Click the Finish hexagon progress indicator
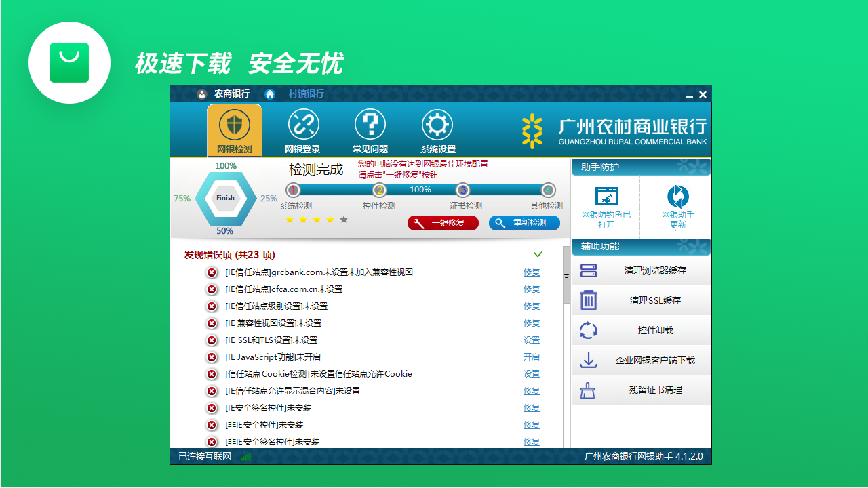 225,198
